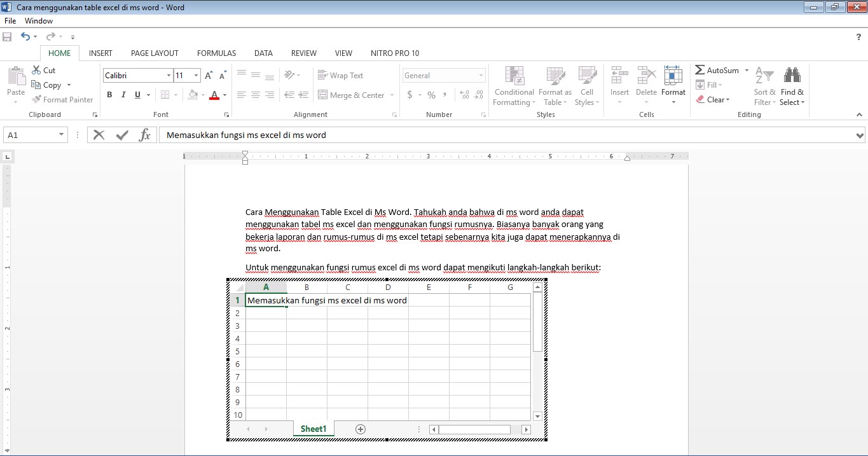Switch to the INSERT ribbon tab
868x456 pixels.
[100, 53]
